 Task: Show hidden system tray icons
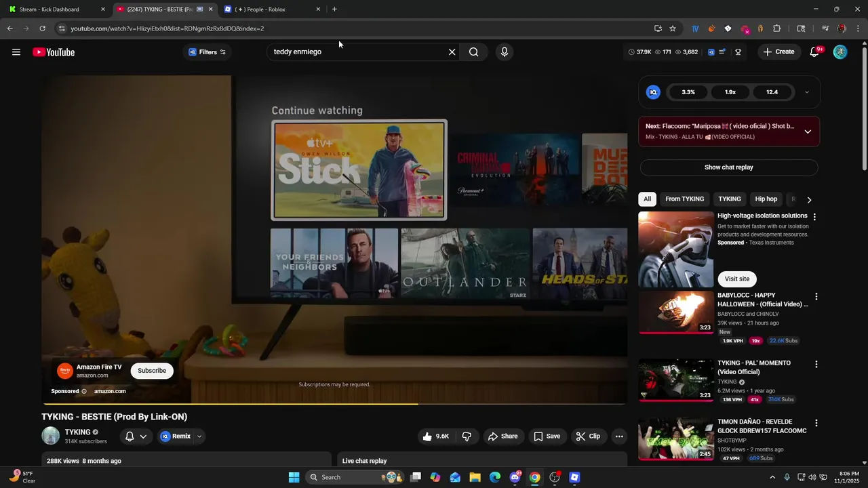click(x=772, y=477)
